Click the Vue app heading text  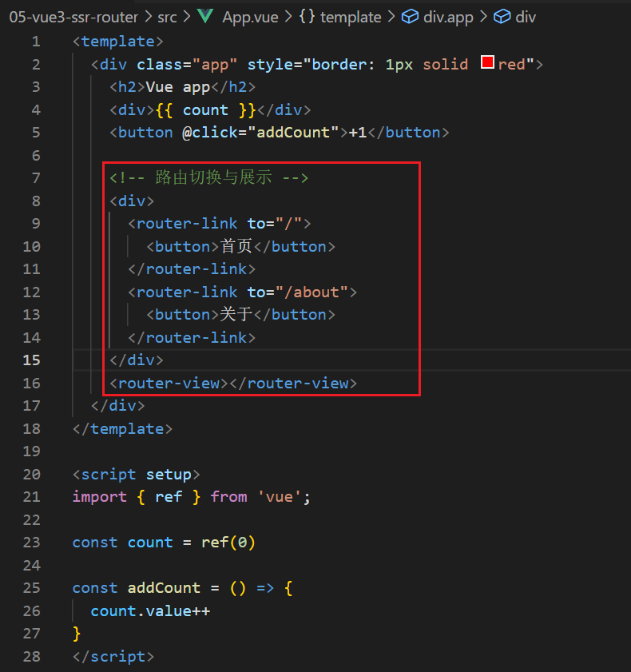178,87
